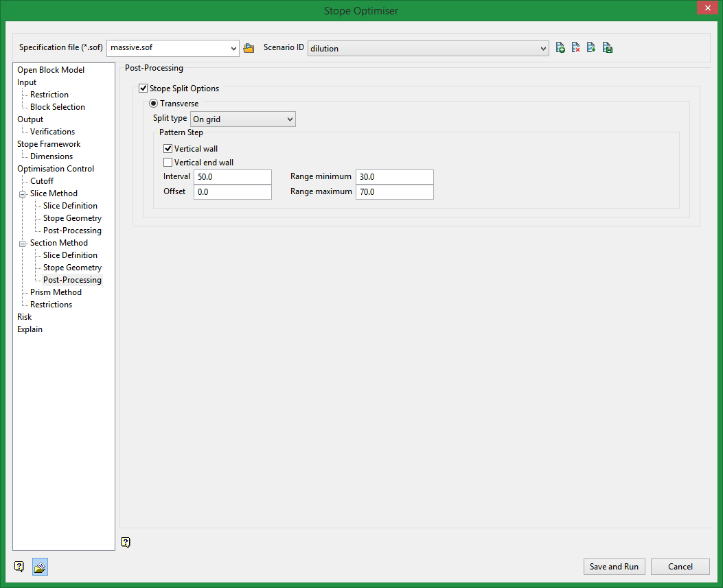Click into the Range maximum input field
Viewport: 723px width, 588px height.
click(x=394, y=192)
